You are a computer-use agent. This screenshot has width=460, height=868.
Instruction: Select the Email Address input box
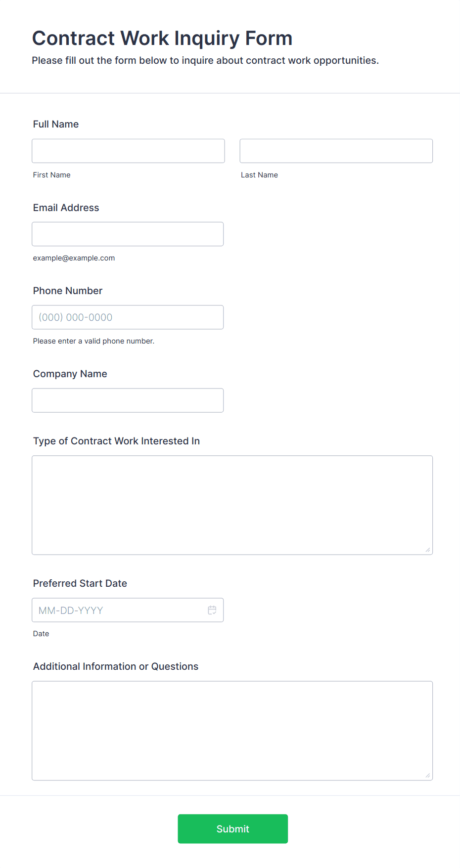coord(128,234)
